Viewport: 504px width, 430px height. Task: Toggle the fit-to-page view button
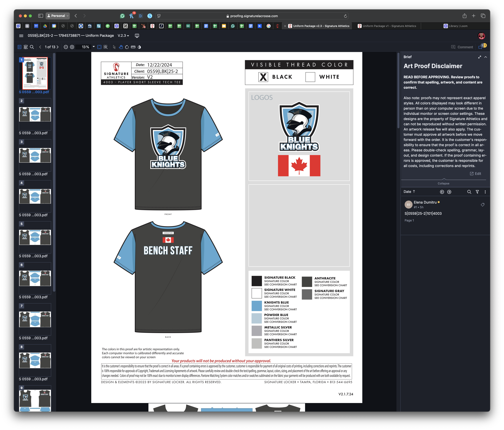(99, 47)
